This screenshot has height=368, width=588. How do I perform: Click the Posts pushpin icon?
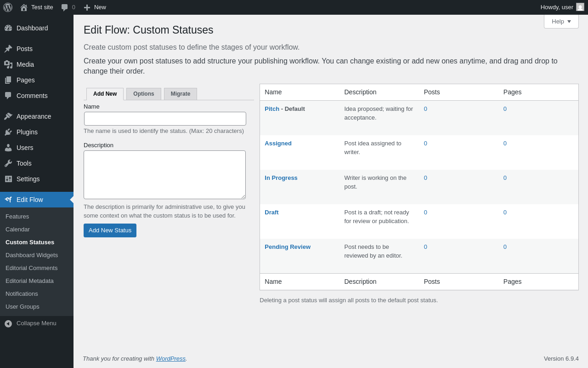coord(8,49)
